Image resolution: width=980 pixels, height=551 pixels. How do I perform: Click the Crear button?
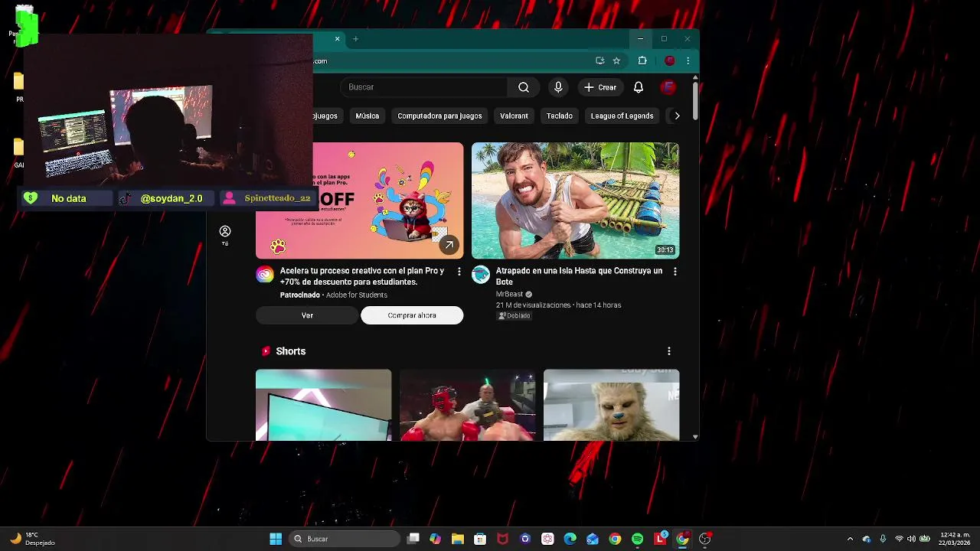600,87
